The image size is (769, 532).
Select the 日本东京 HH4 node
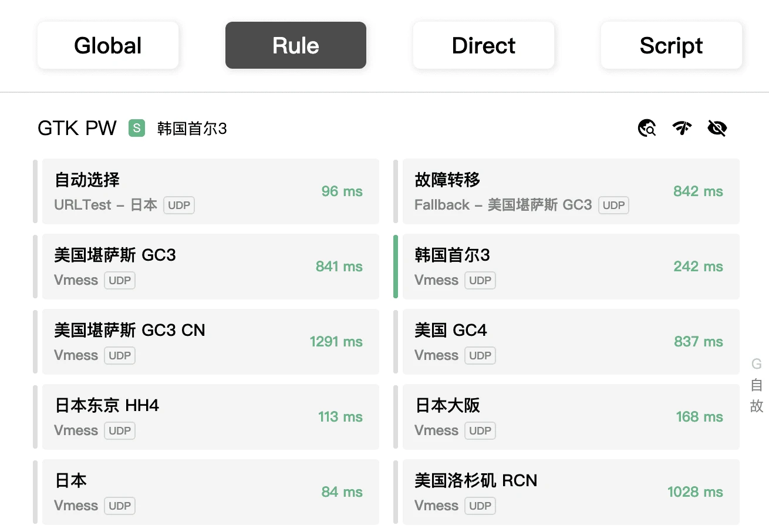(210, 417)
